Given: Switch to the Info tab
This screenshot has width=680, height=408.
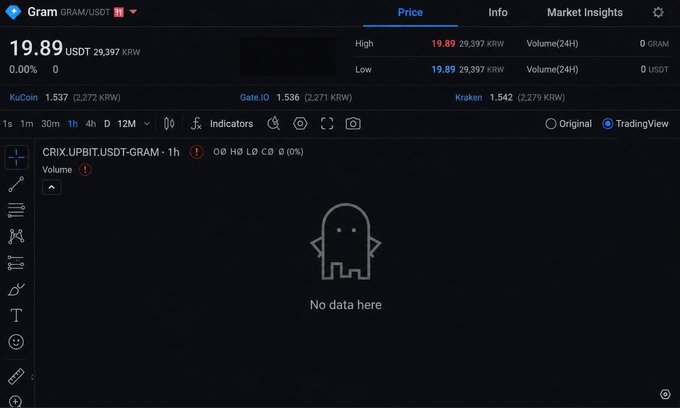Looking at the screenshot, I should pyautogui.click(x=498, y=12).
